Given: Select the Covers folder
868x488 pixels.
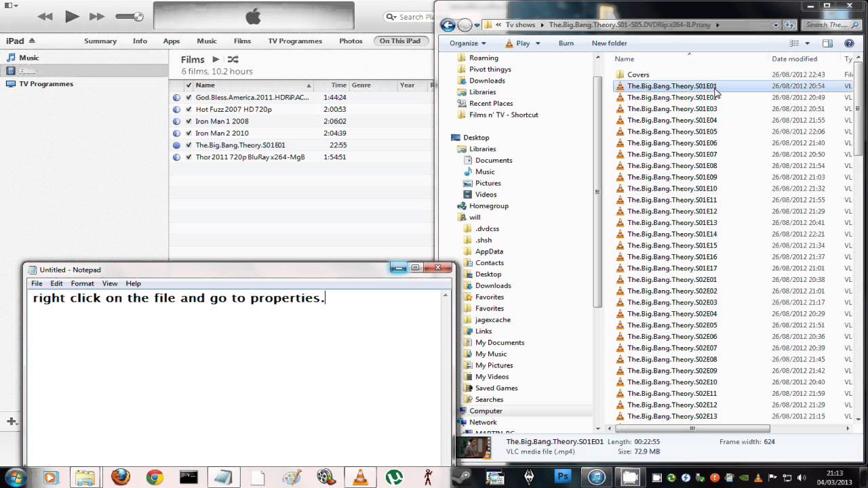Looking at the screenshot, I should (638, 75).
